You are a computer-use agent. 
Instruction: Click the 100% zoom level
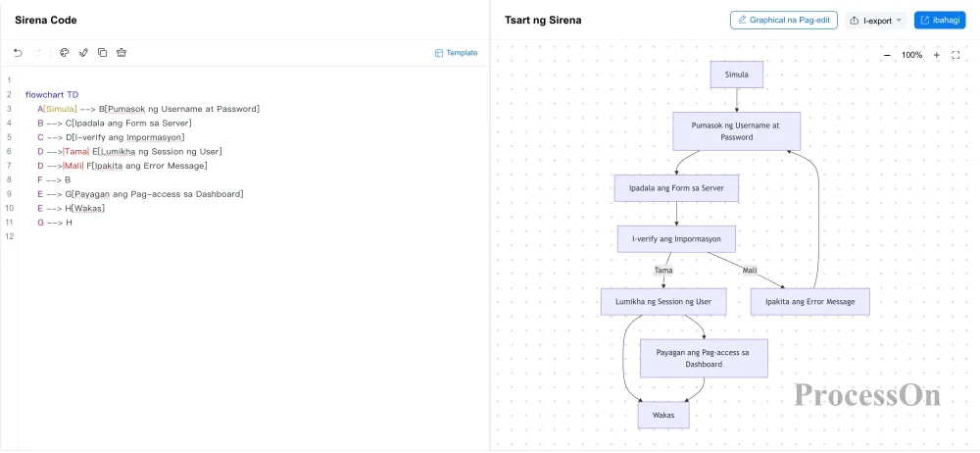click(x=911, y=55)
